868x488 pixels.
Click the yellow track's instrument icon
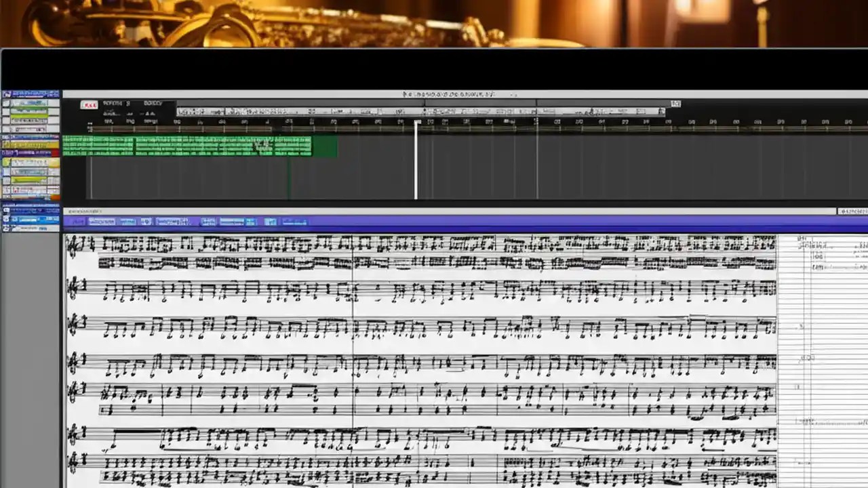[5, 143]
